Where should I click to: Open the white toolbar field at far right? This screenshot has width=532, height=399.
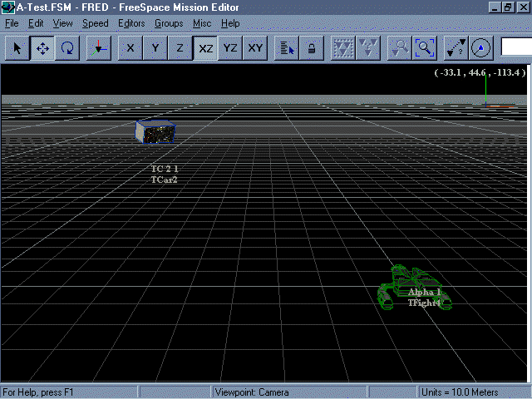click(515, 47)
